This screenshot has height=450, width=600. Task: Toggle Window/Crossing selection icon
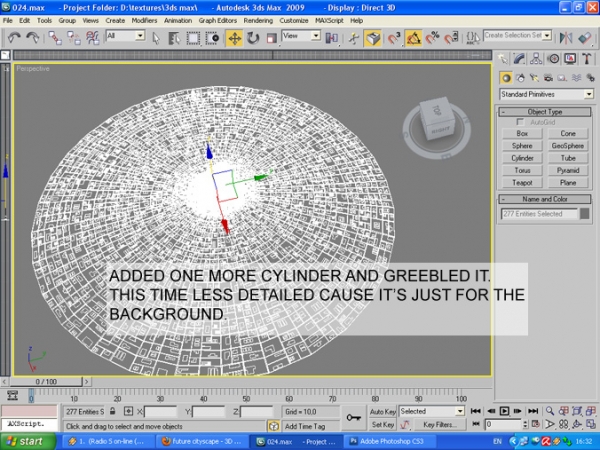click(x=212, y=38)
